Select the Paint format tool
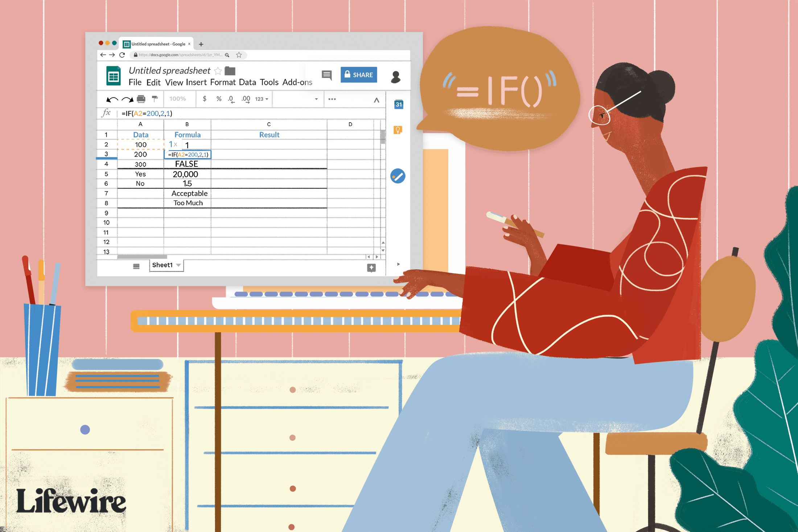The height and width of the screenshot is (532, 798). [155, 98]
